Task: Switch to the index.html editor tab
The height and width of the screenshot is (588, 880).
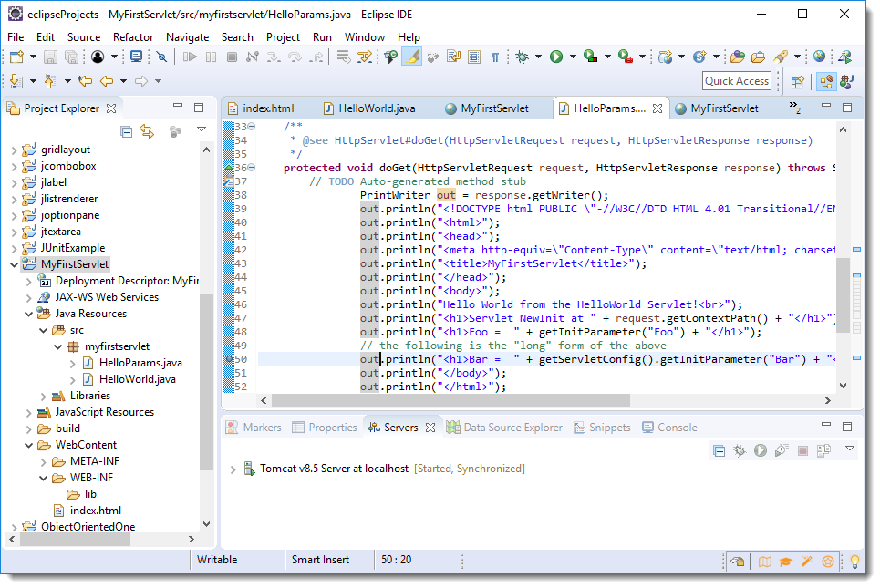Action: (261, 108)
